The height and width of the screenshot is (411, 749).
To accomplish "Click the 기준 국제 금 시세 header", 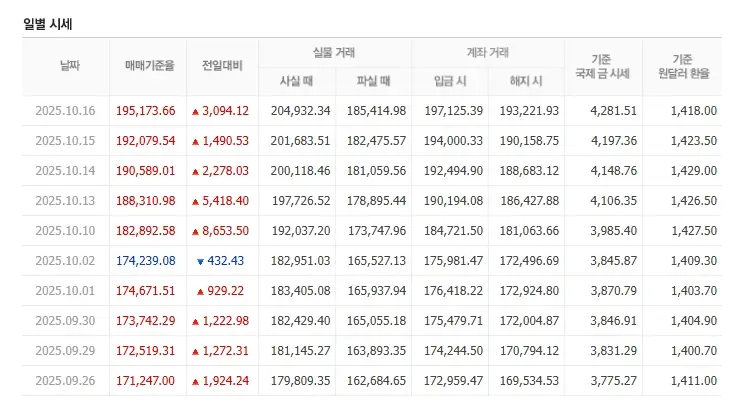I will coord(603,66).
